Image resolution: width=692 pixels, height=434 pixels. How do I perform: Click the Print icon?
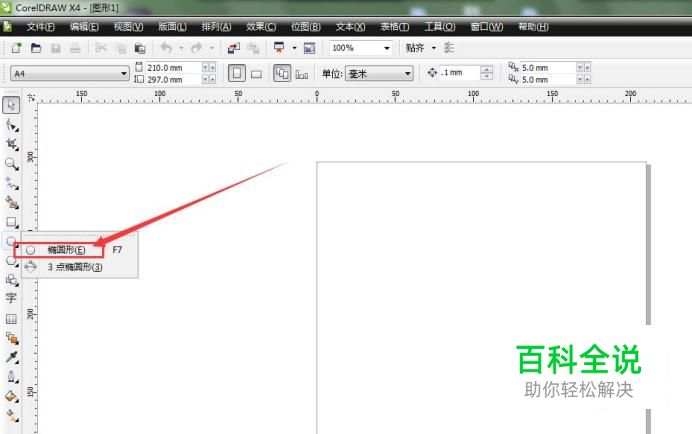point(75,48)
